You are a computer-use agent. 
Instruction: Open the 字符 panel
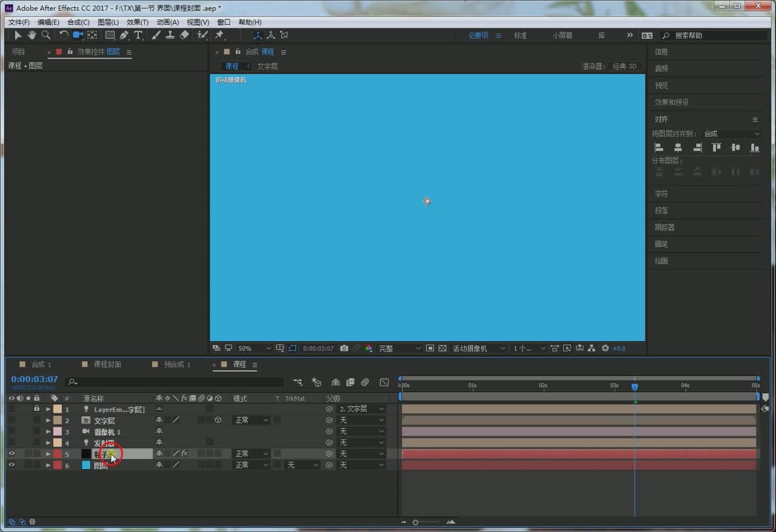661,194
